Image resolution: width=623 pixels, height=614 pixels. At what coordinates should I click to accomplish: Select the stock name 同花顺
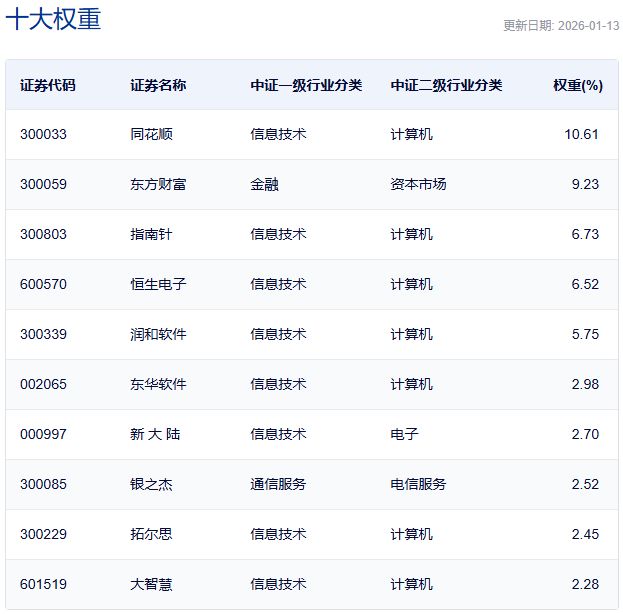click(151, 134)
